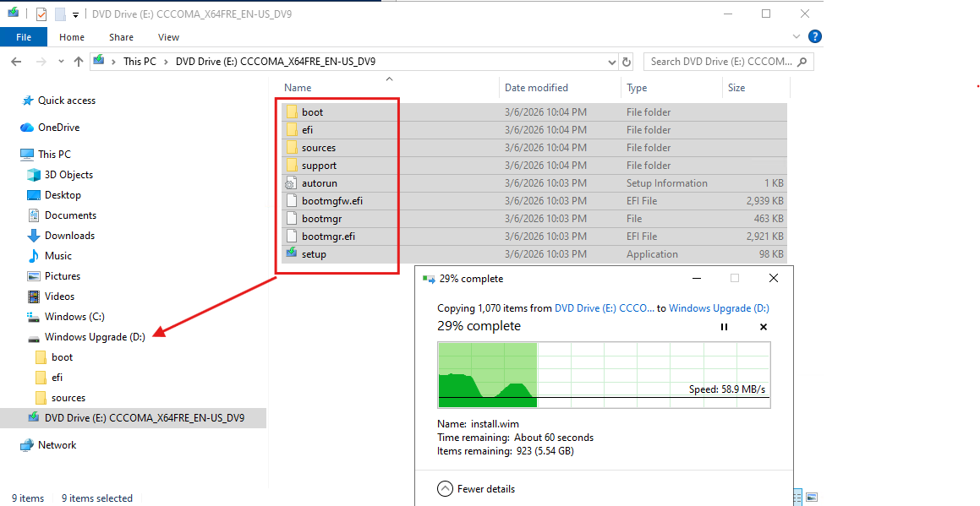Open the Share ribbon tab
980x506 pixels.
coord(121,37)
